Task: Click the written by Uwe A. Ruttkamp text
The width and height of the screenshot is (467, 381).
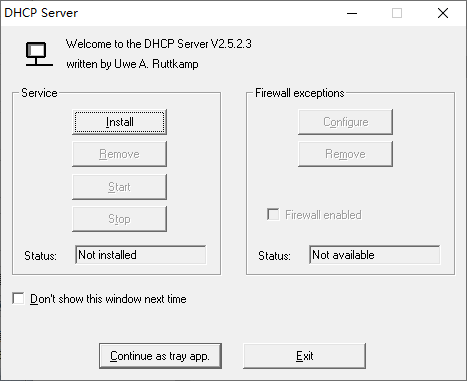Action: 132,64
